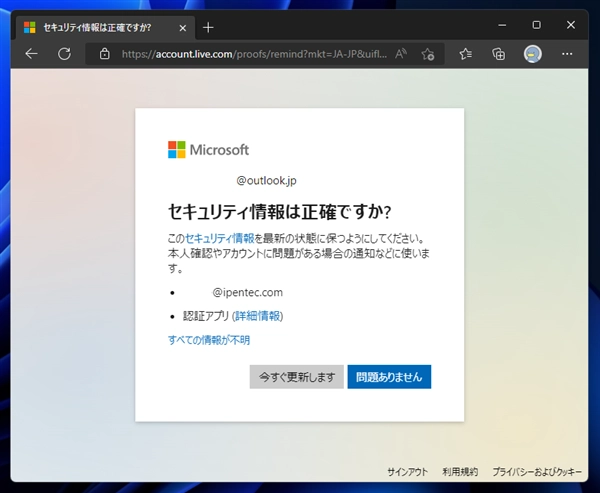Reload the page with refresh icon

pos(64,54)
